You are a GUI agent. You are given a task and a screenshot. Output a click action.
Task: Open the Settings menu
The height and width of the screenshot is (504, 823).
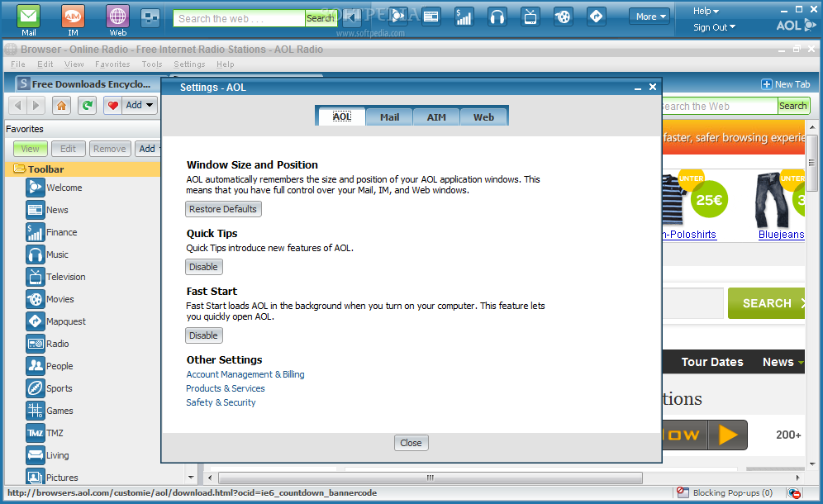click(189, 64)
